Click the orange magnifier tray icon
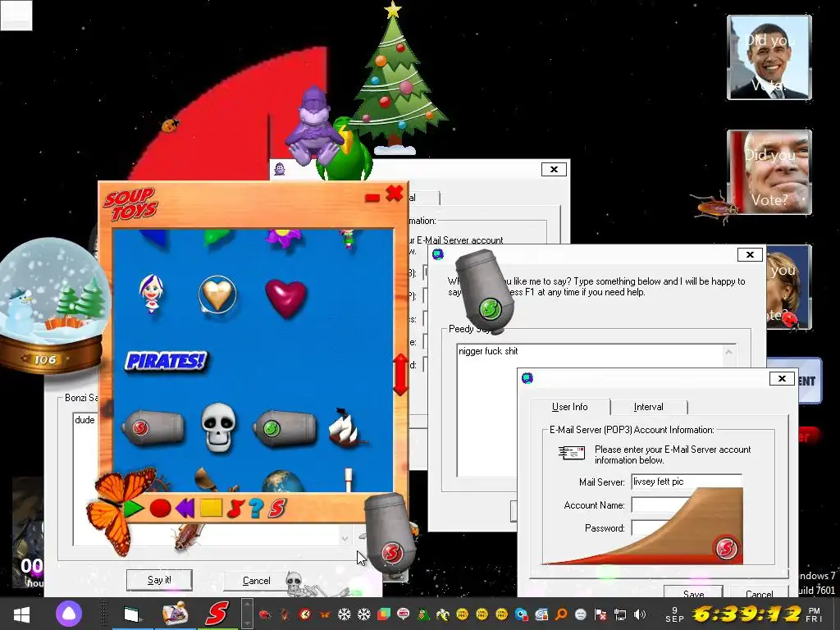Viewport: 840px width, 630px height. (x=561, y=614)
